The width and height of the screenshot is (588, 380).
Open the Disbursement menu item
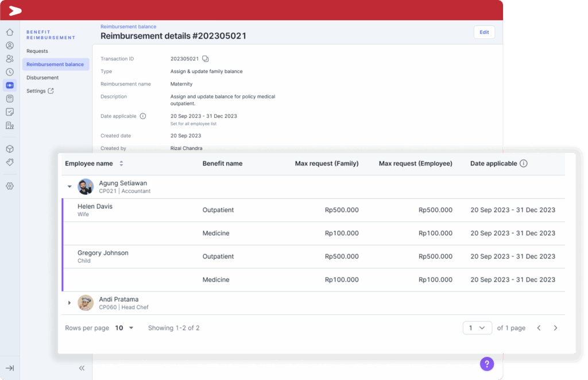tap(42, 78)
